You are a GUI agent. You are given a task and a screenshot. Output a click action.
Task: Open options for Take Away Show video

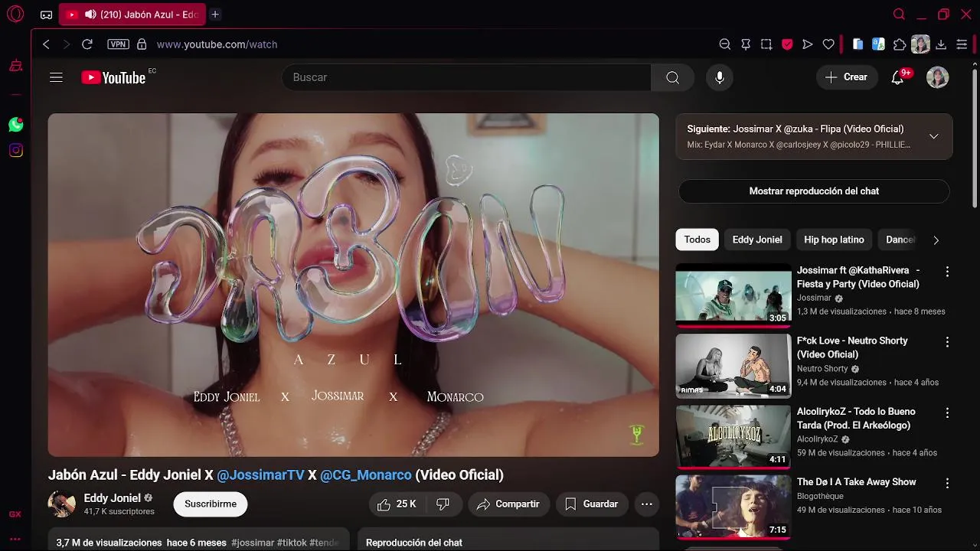click(947, 483)
